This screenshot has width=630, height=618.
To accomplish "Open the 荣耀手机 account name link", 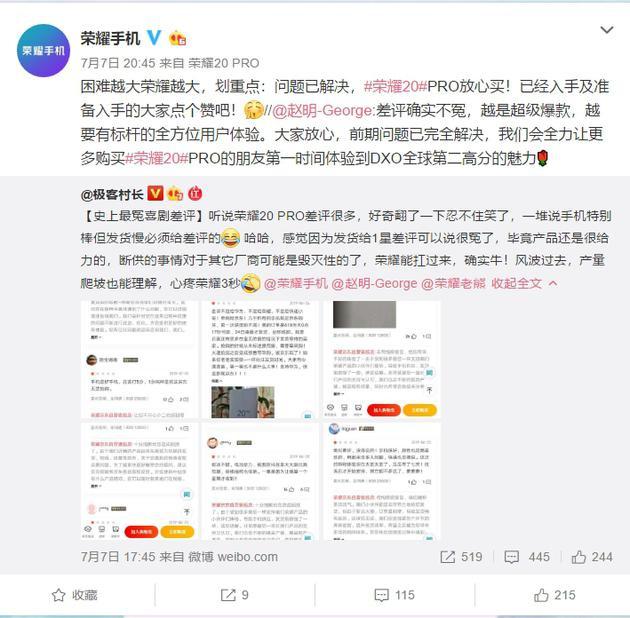I will point(110,39).
